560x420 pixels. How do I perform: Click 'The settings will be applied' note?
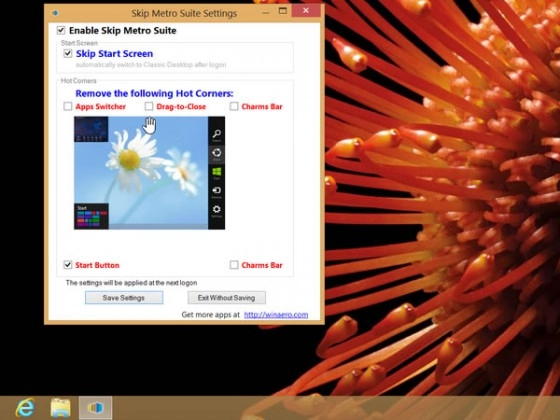pos(131,282)
